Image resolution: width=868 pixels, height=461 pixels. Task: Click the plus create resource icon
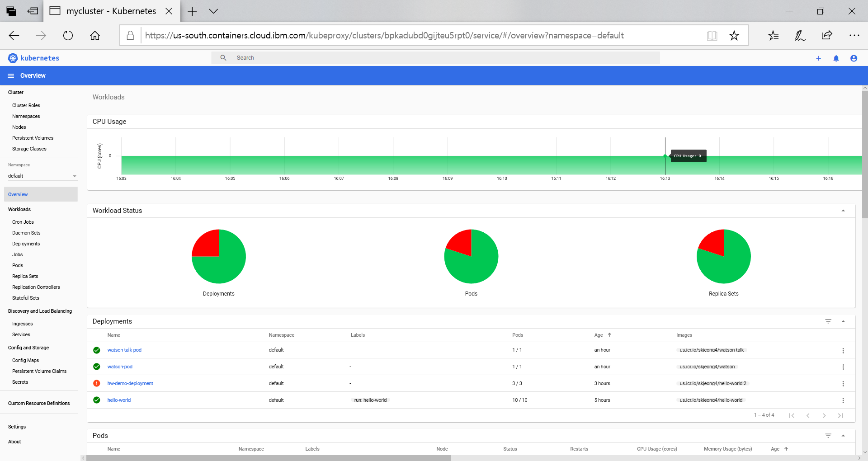point(818,58)
